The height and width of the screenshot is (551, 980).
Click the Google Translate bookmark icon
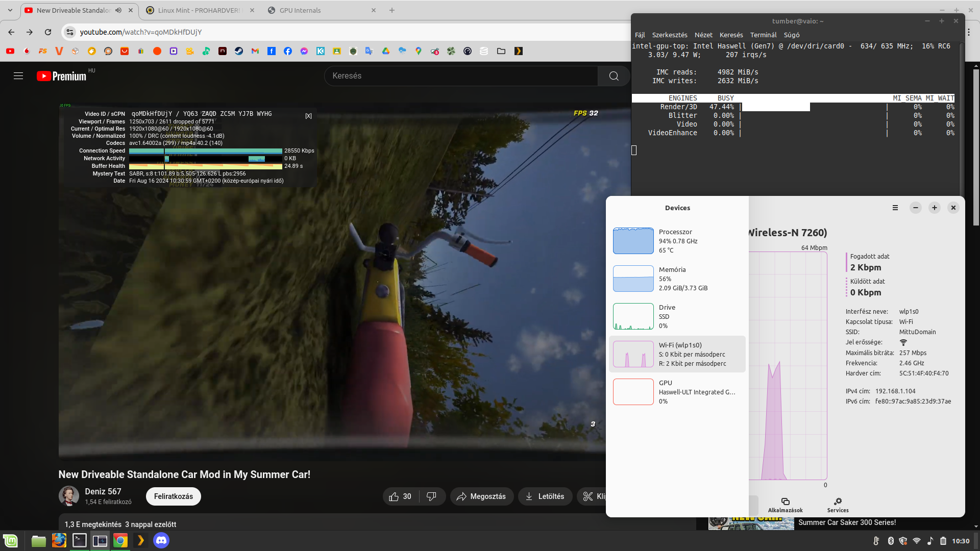370,51
